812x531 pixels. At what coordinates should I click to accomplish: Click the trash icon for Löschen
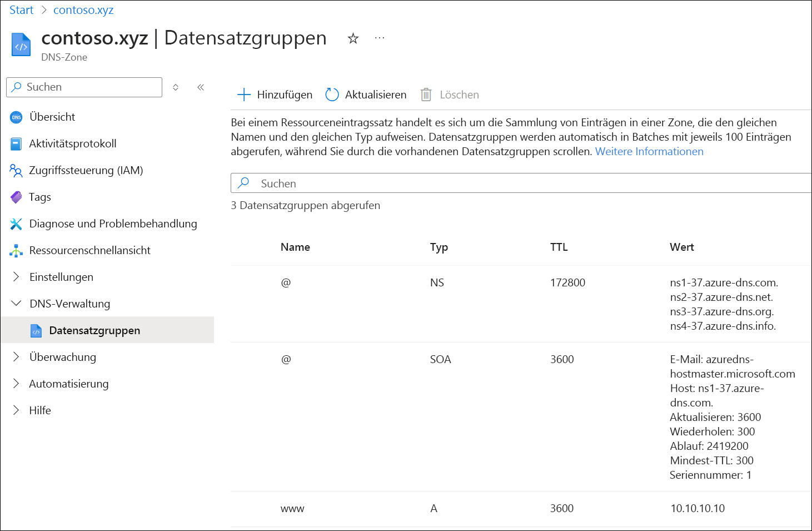click(426, 95)
